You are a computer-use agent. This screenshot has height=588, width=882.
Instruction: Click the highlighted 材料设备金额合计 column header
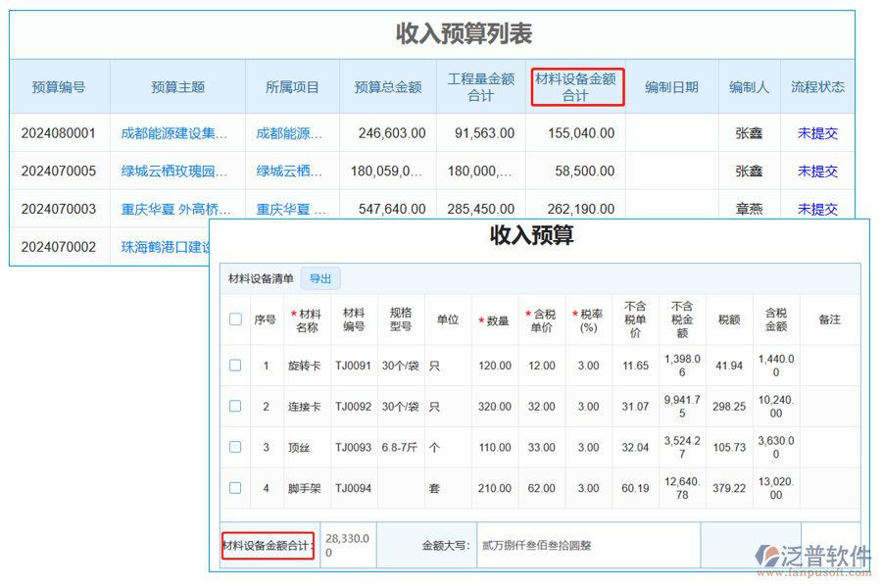(x=576, y=87)
